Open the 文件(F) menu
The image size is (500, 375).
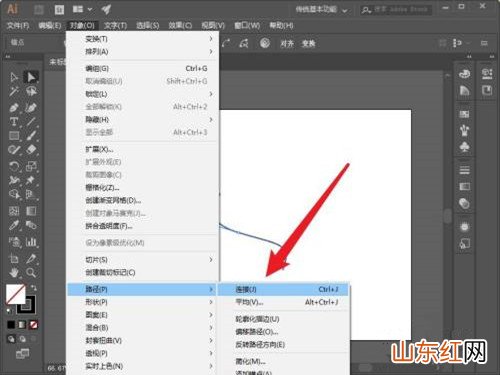[x=18, y=26]
